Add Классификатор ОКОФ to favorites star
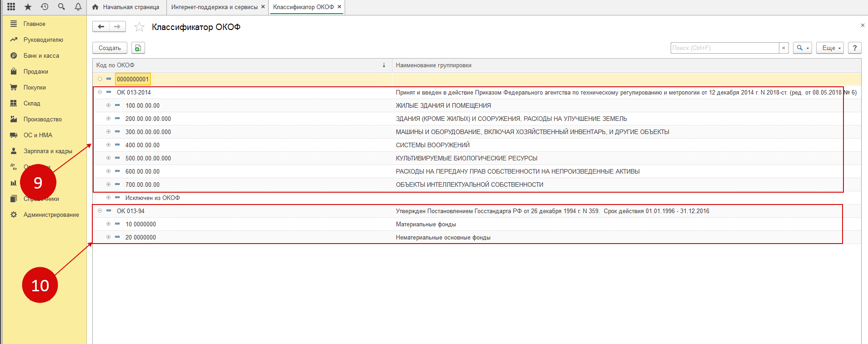868x344 pixels. point(139,27)
